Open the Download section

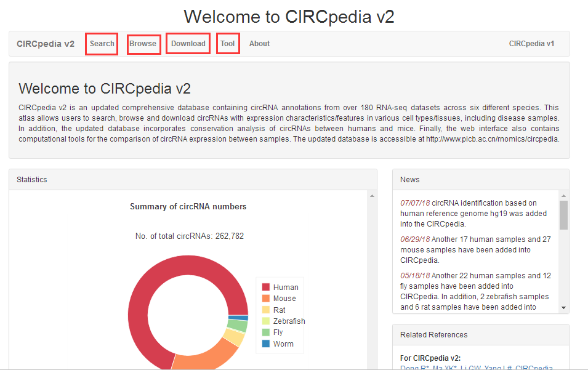pyautogui.click(x=188, y=44)
